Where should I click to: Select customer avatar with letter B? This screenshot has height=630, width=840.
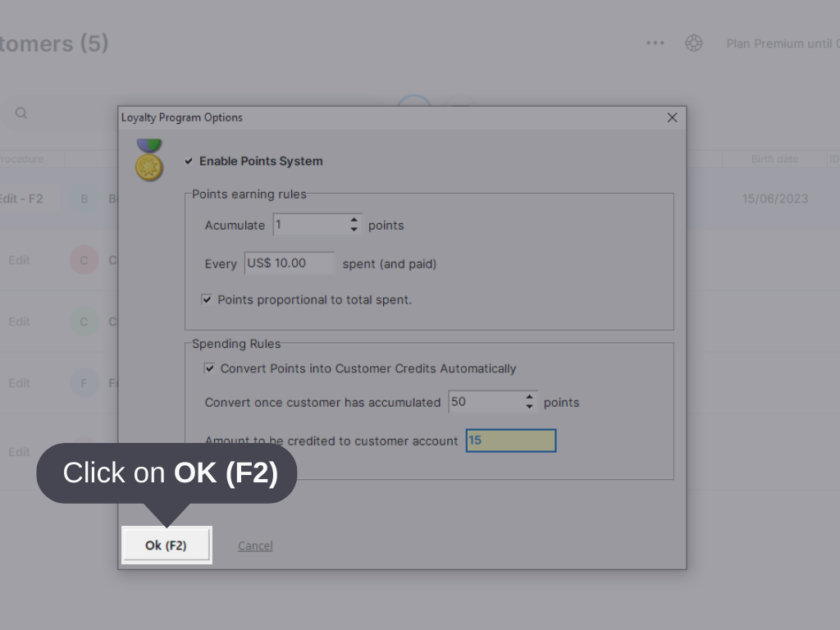(x=84, y=198)
